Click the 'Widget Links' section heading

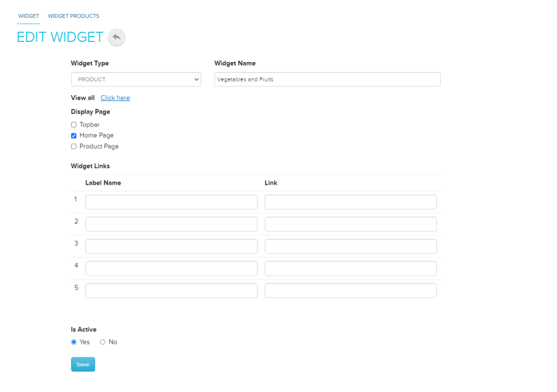pos(90,166)
